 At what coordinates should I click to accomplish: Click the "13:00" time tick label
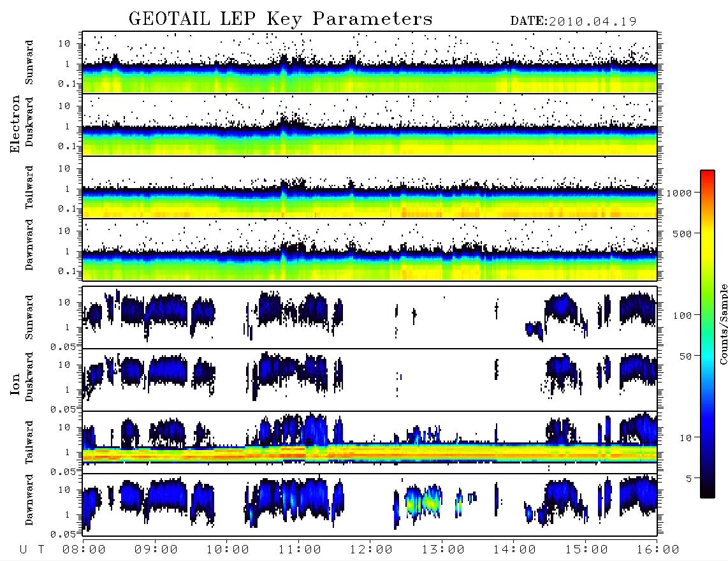pyautogui.click(x=443, y=550)
